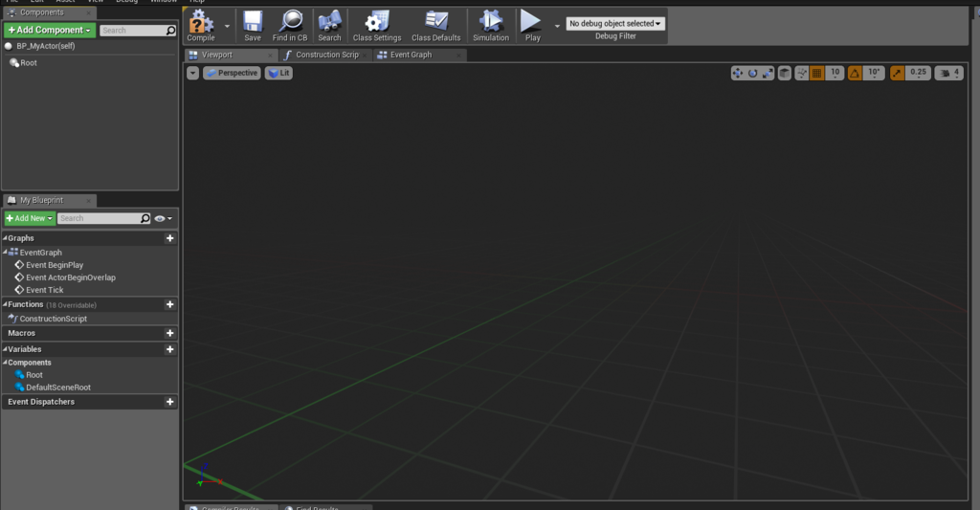
Task: Adjust the camera speed setting 4
Action: pos(949,73)
